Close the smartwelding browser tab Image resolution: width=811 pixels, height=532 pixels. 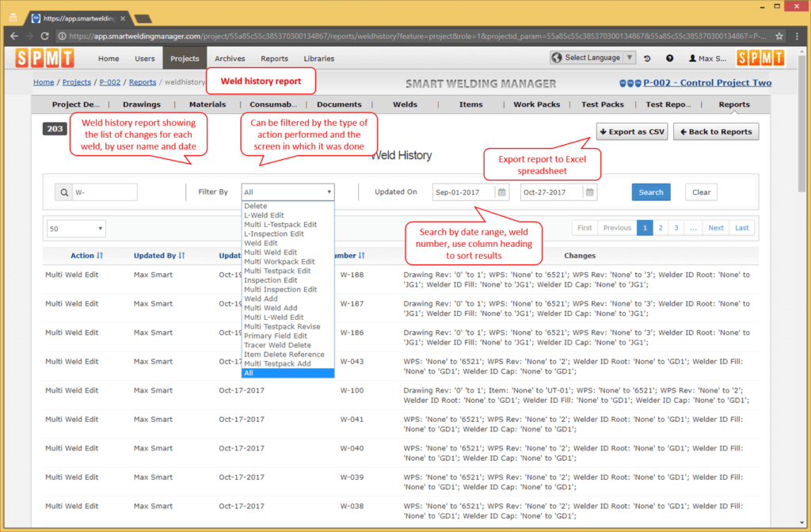(x=123, y=19)
